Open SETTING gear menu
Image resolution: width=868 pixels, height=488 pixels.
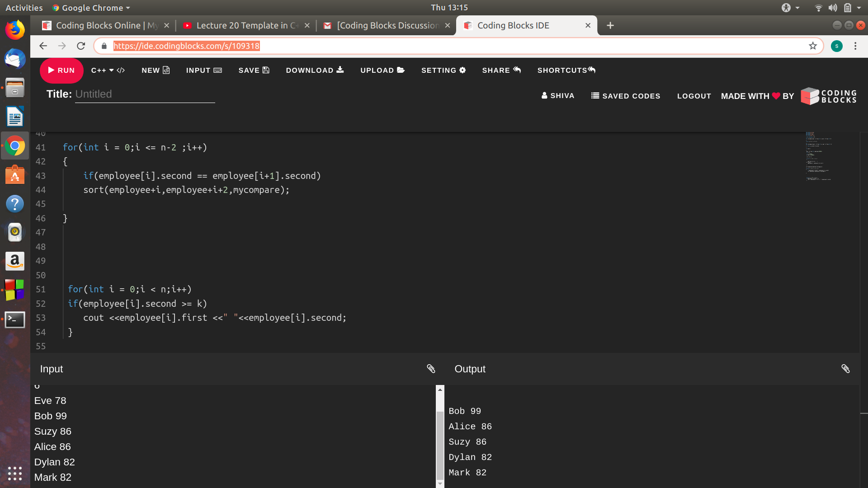coord(443,70)
